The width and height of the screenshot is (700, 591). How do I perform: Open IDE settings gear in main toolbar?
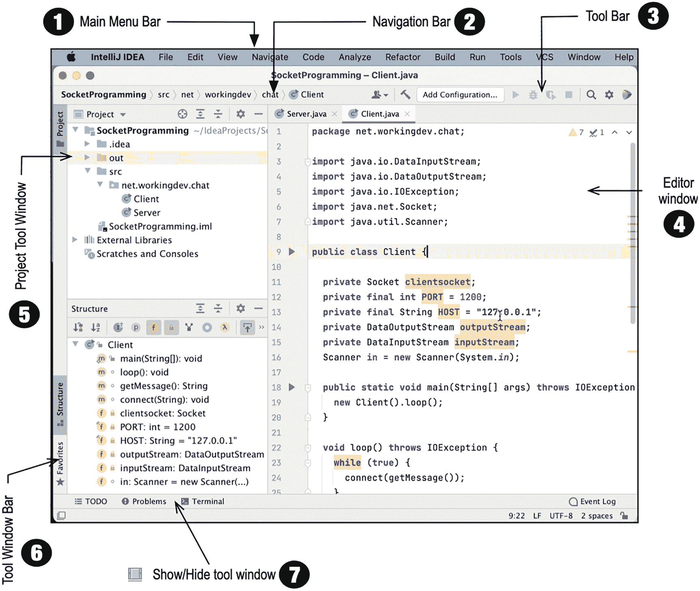tap(609, 95)
